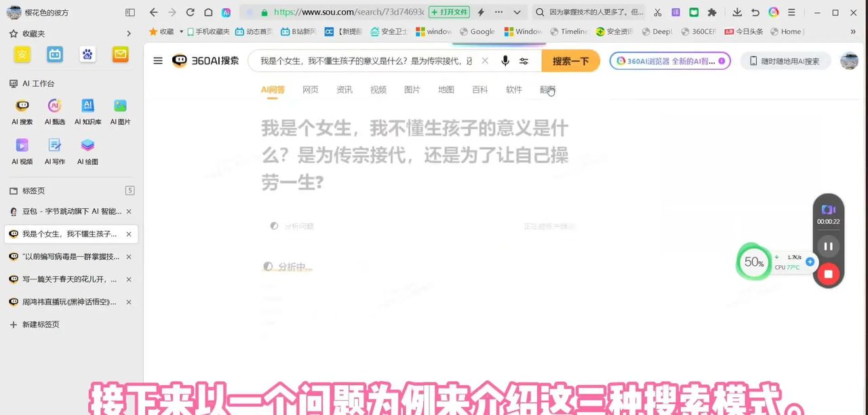Start voice input with the microphone icon

[505, 61]
